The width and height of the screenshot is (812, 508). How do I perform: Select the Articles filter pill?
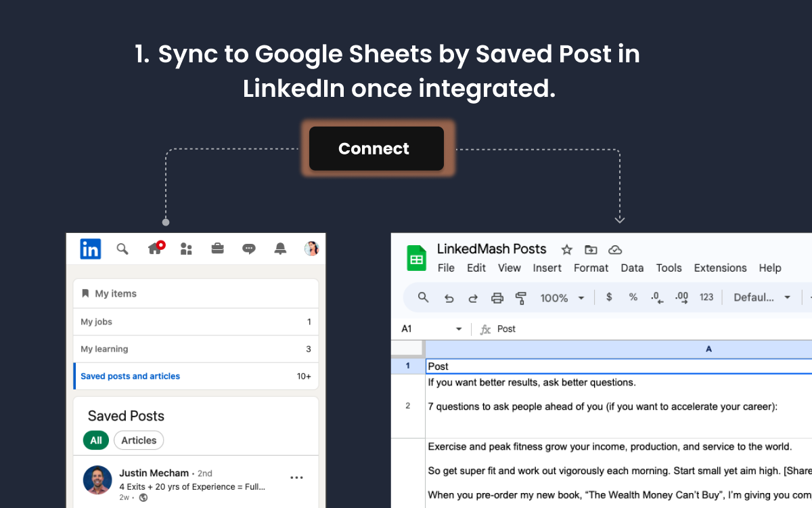tap(139, 440)
